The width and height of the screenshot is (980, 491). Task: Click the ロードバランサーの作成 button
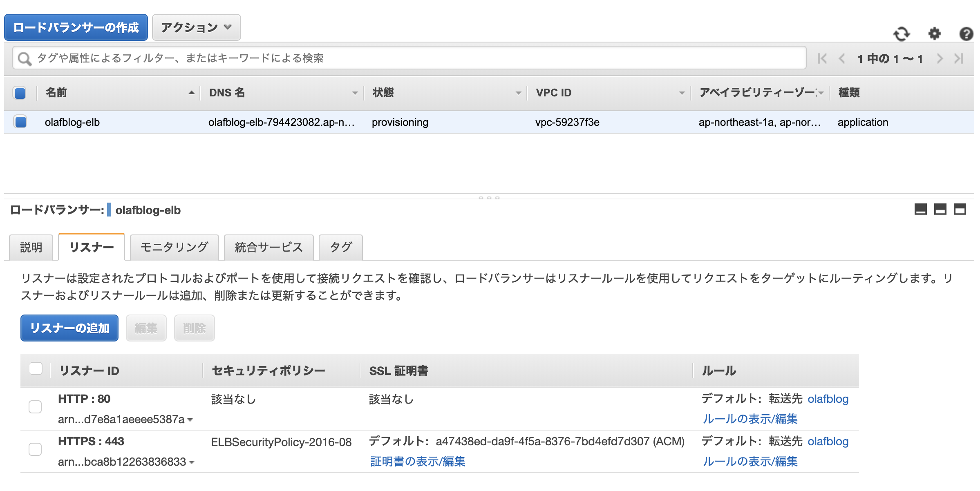[76, 27]
